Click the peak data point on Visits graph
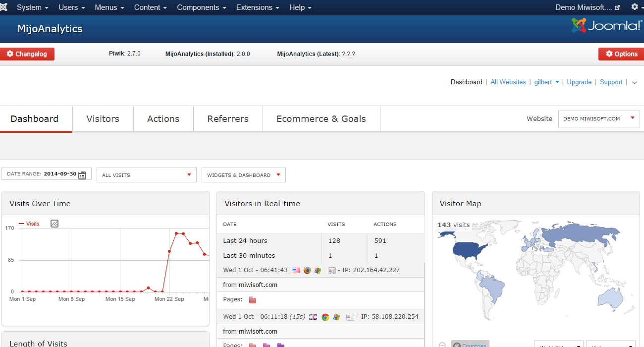 [x=176, y=233]
